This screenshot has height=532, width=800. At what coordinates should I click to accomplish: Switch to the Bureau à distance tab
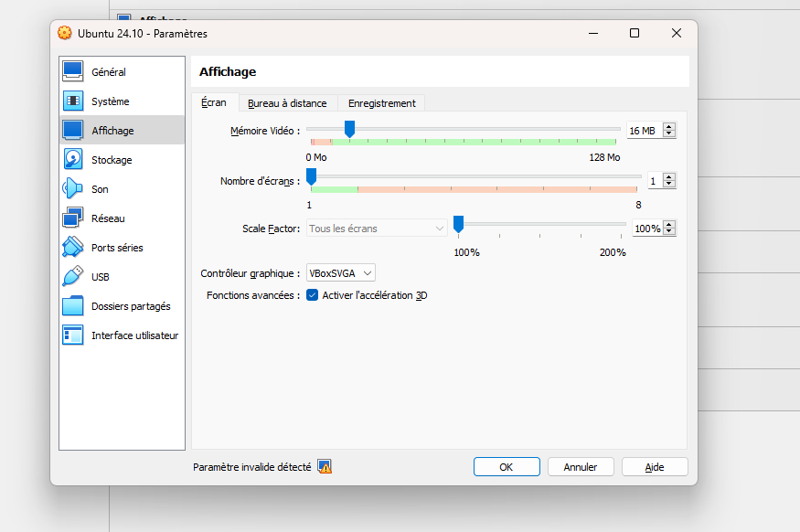[x=287, y=103]
